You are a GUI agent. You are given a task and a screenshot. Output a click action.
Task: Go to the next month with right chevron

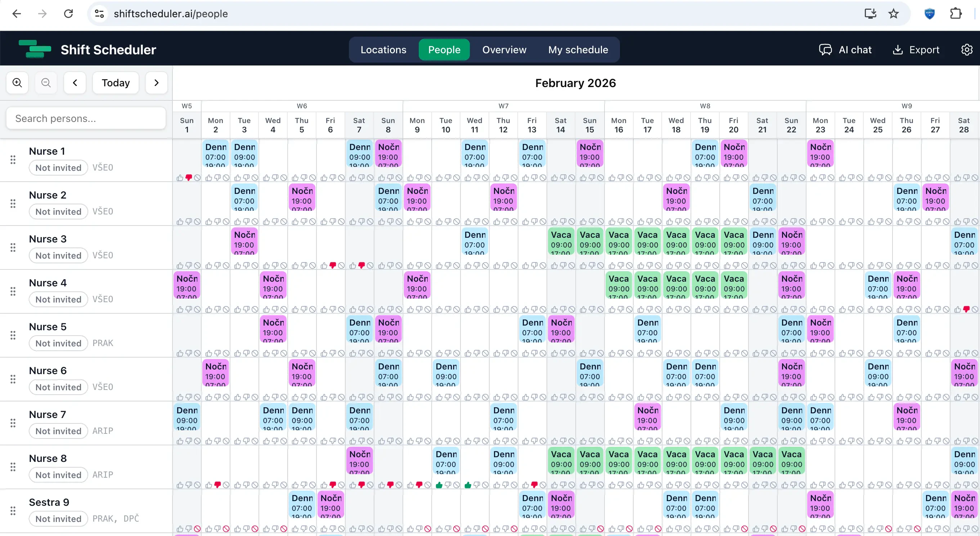[x=156, y=82]
